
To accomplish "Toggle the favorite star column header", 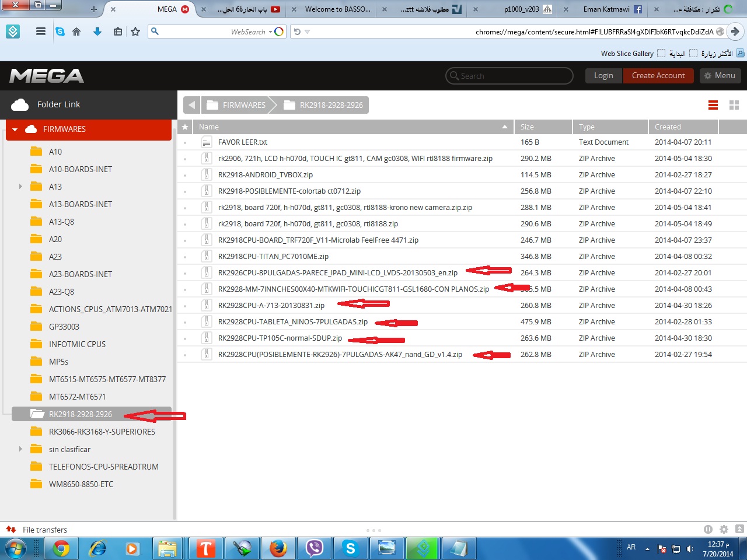I will click(x=185, y=127).
